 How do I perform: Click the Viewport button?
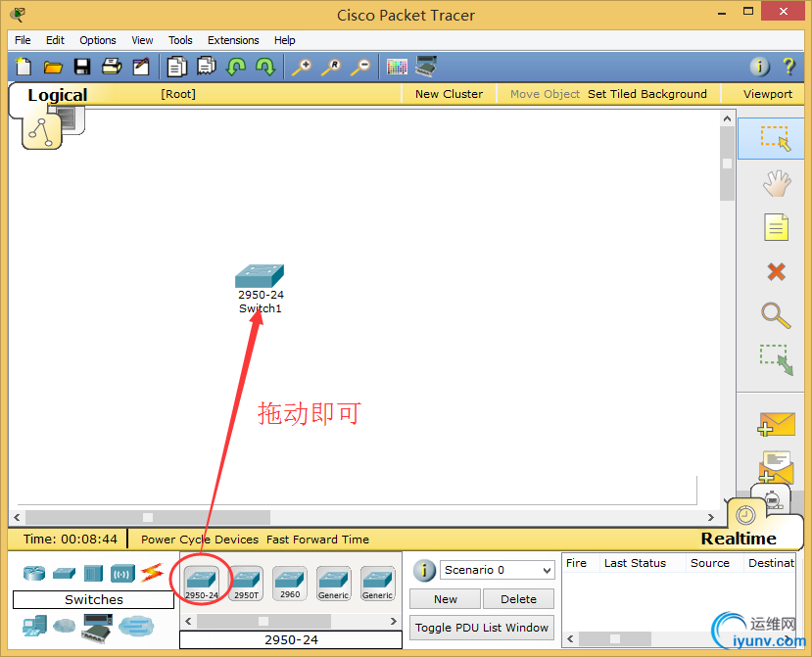pyautogui.click(x=768, y=94)
